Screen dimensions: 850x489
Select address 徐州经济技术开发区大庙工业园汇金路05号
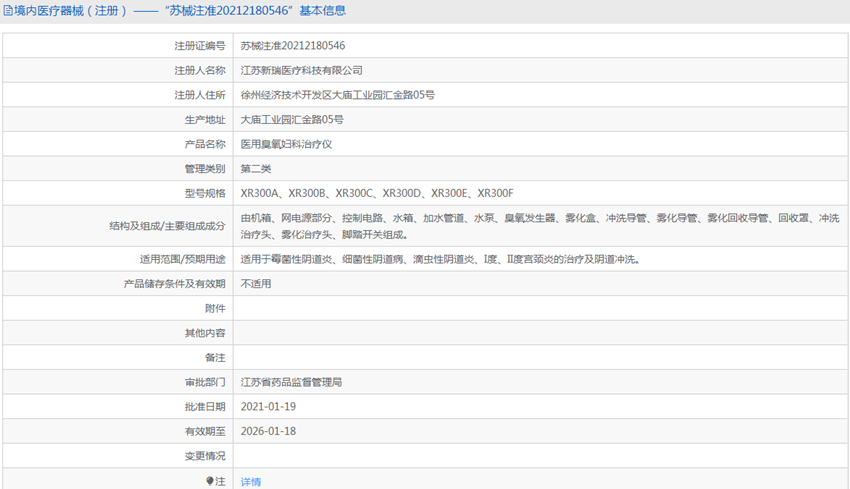(338, 95)
